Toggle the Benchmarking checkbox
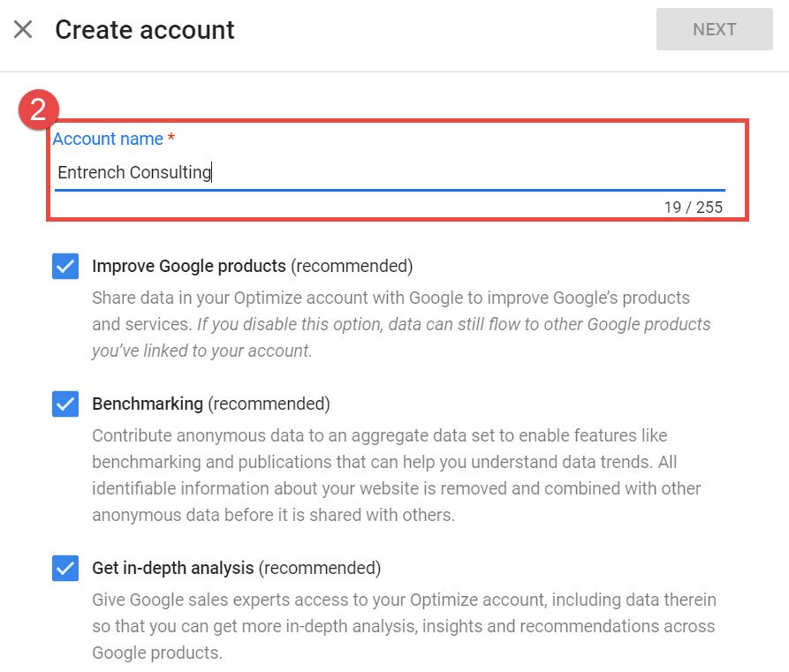The image size is (789, 672). click(x=65, y=404)
